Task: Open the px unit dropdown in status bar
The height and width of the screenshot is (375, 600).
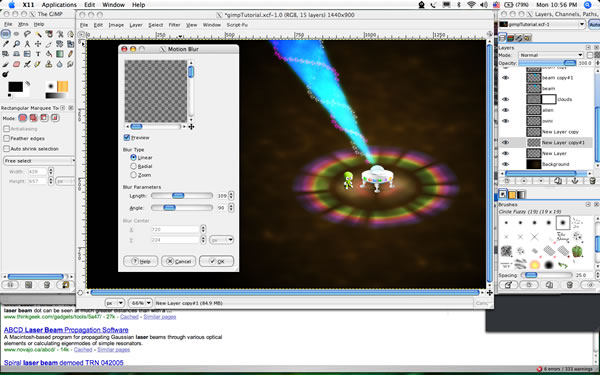Action: [114, 303]
